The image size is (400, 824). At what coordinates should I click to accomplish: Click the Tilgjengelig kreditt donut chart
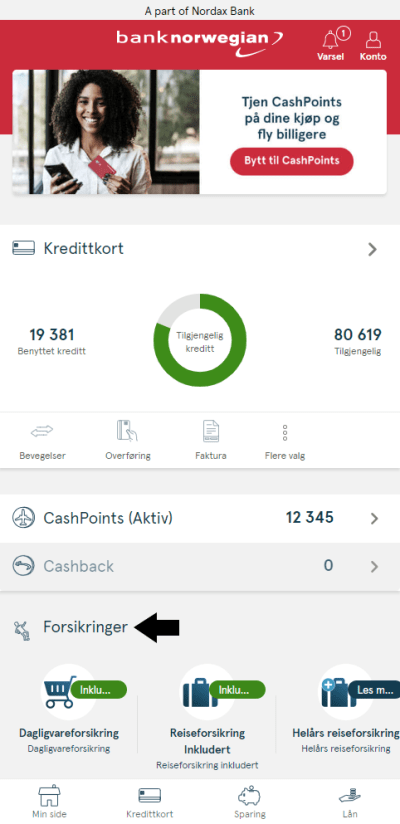tap(200, 340)
